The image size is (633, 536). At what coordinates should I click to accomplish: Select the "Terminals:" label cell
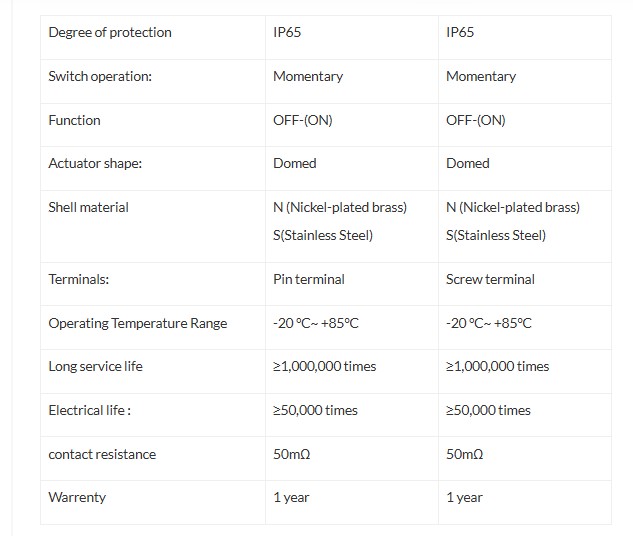(x=79, y=279)
